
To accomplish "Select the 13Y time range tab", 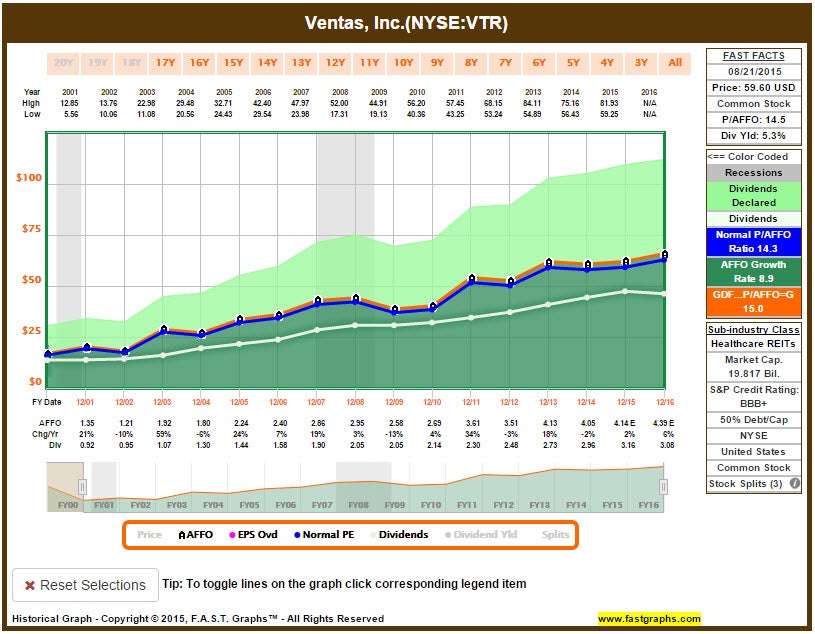I will tap(301, 63).
